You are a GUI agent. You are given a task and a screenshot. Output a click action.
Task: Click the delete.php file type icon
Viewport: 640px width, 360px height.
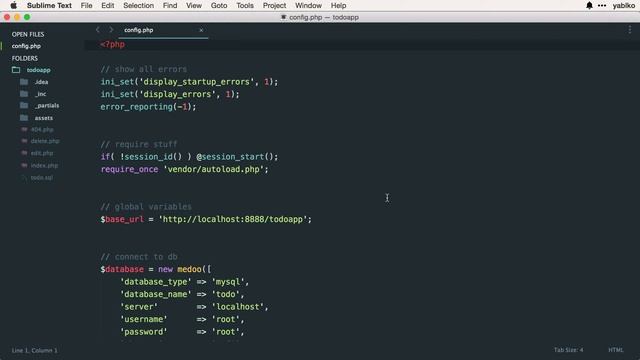pos(24,141)
